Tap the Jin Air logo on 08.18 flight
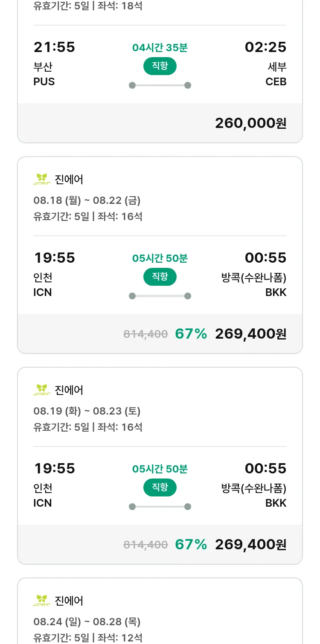320x644 pixels. [42, 179]
